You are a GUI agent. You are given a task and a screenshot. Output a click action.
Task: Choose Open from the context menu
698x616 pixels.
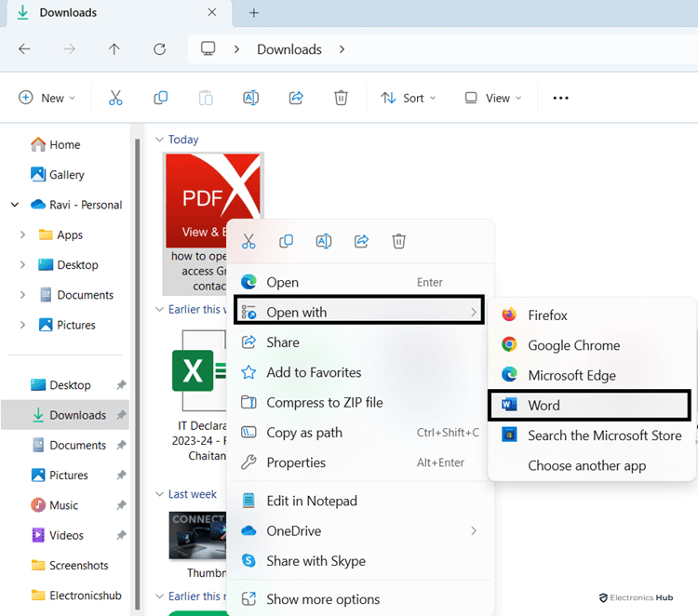[359, 282]
